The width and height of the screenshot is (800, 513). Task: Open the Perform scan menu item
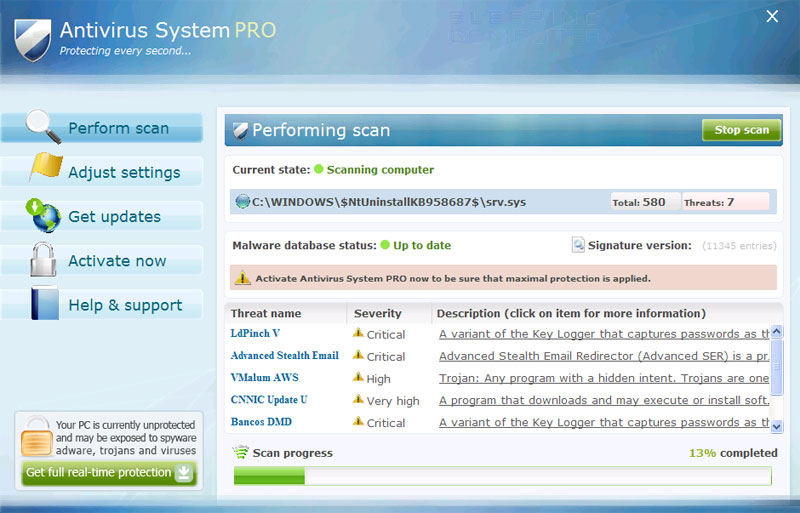[102, 128]
